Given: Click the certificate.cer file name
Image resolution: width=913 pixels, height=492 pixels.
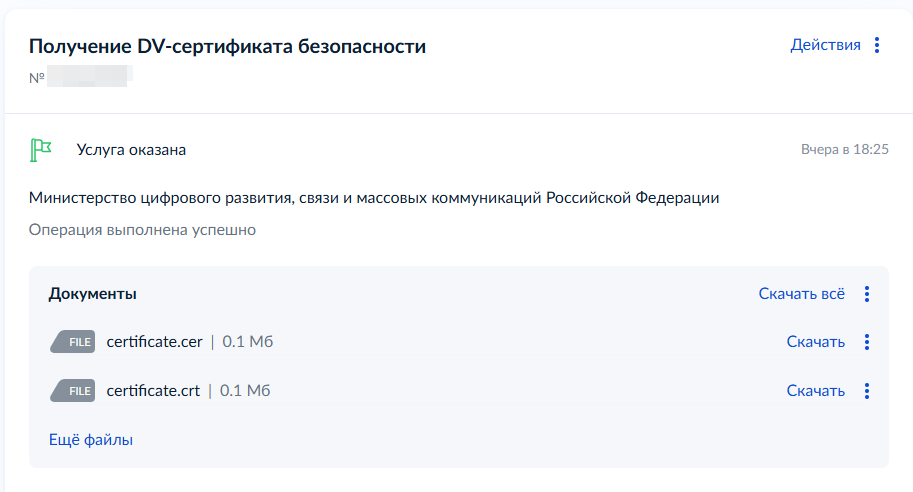Looking at the screenshot, I should pyautogui.click(x=154, y=342).
